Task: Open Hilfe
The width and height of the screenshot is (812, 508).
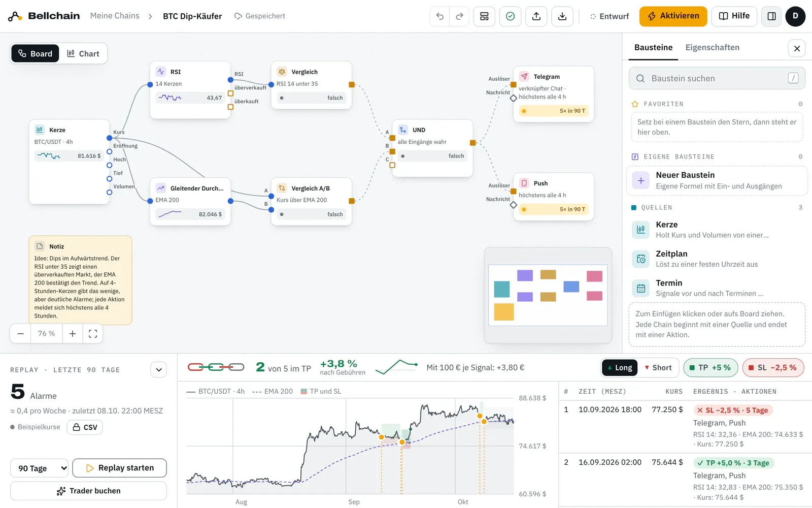Action: click(734, 16)
